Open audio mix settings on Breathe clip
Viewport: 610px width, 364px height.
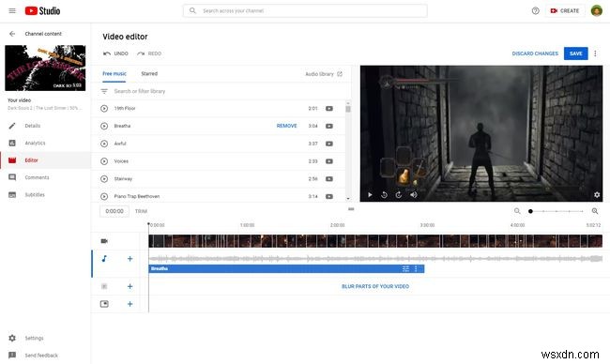tap(405, 268)
